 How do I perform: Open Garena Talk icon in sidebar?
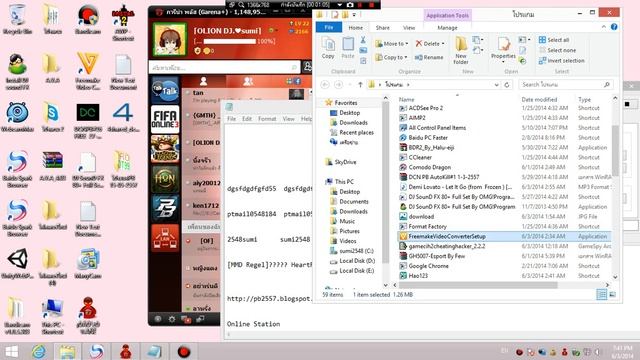(165, 90)
